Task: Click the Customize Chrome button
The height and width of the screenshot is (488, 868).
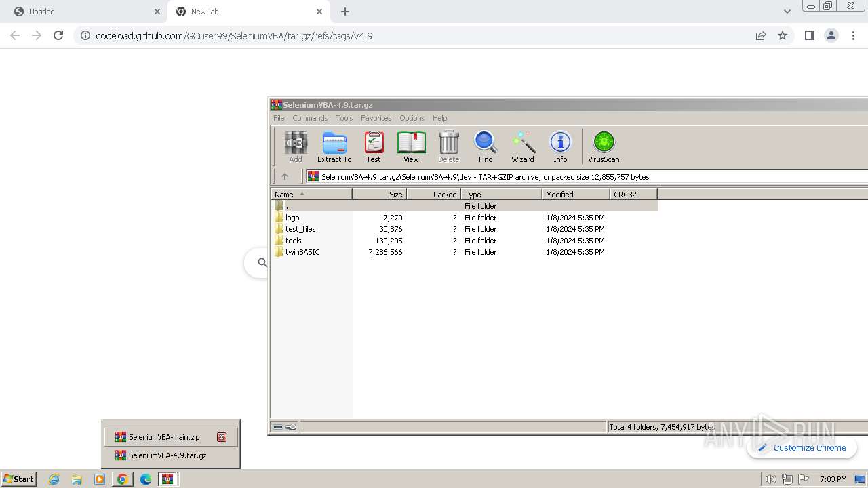Action: coord(802,447)
